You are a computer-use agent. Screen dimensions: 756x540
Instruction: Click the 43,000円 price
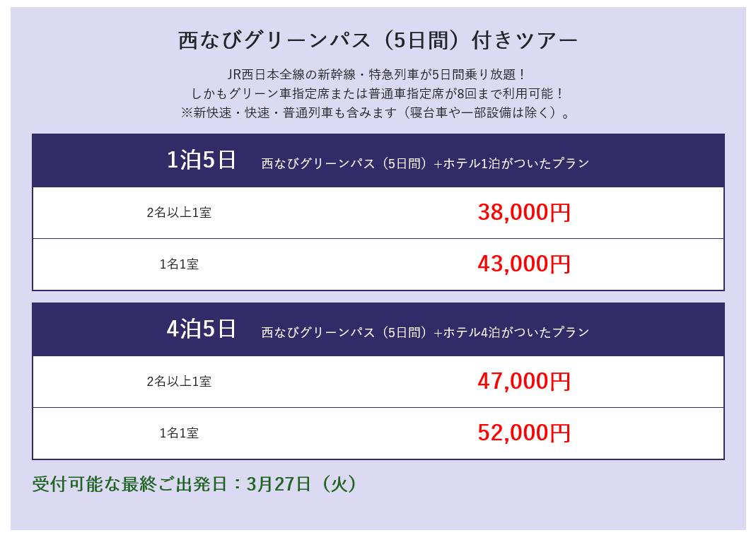click(524, 264)
